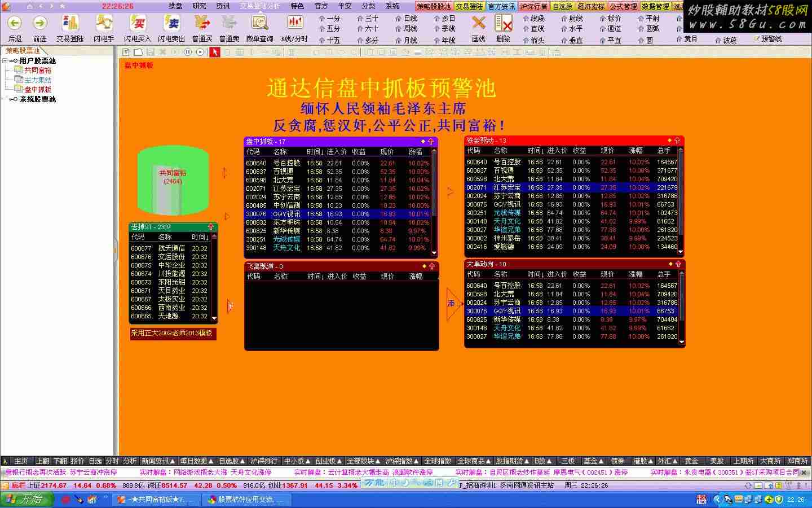Open the 操盘 menu
The height and width of the screenshot is (508, 812).
(176, 6)
